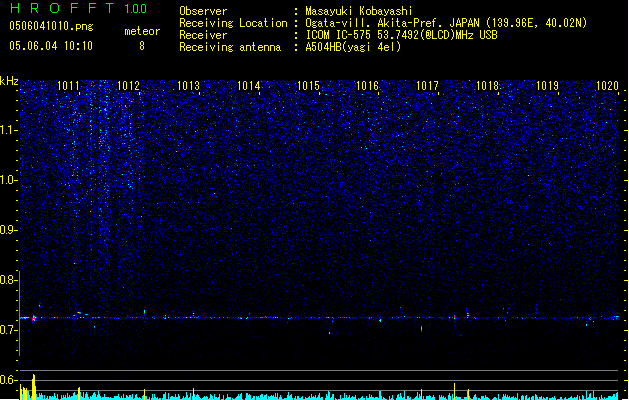Image resolution: width=629 pixels, height=400 pixels.
Task: Click the 0.9 kHz frequency label
Action: 8,230
